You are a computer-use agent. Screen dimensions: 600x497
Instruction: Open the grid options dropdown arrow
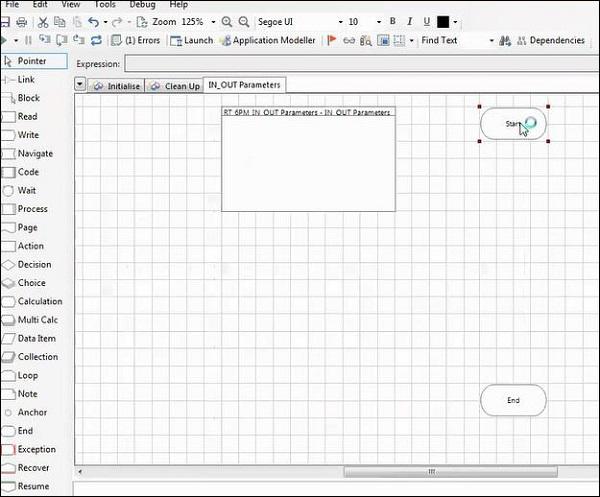pyautogui.click(x=411, y=40)
